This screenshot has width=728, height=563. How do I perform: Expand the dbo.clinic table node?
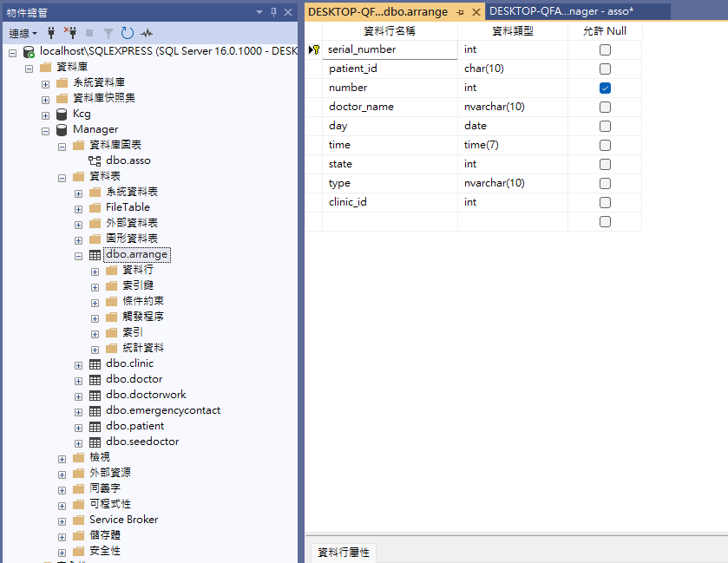79,363
